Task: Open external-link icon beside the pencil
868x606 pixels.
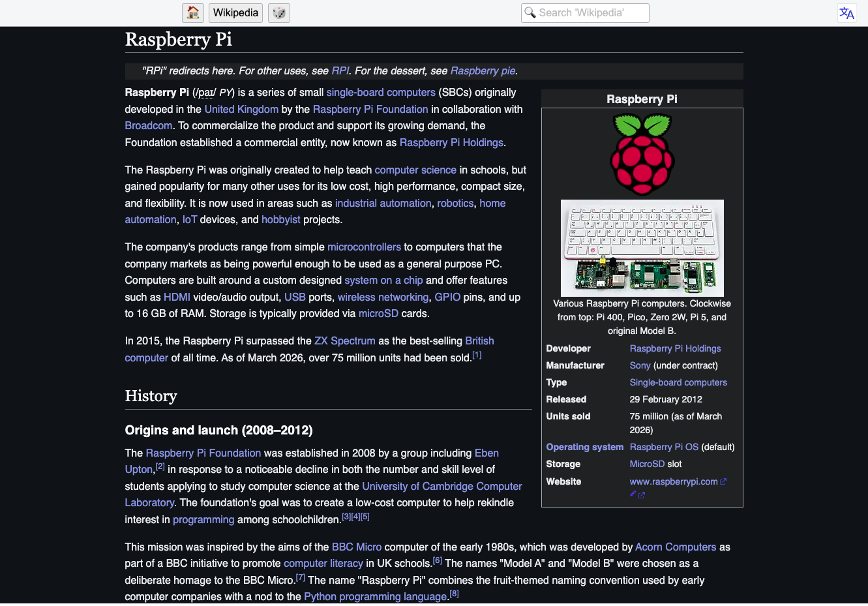Action: [x=642, y=495]
